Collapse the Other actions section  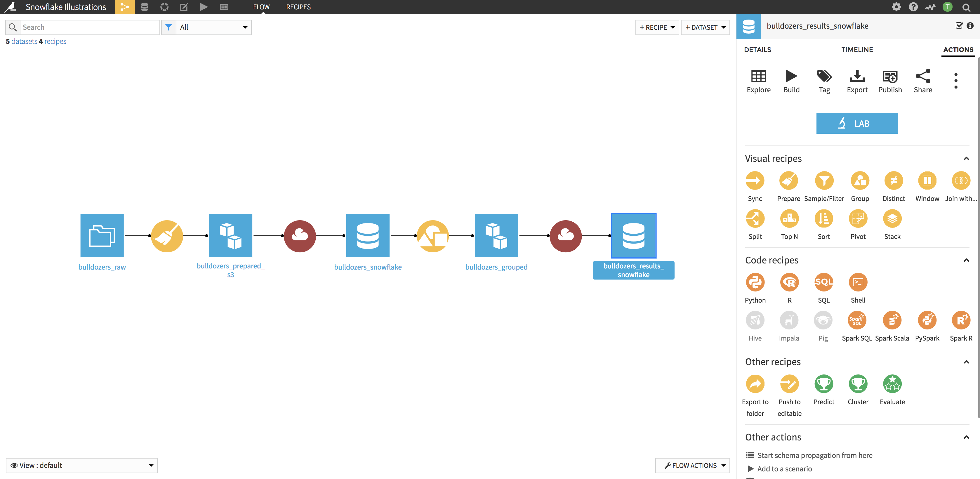click(x=966, y=437)
